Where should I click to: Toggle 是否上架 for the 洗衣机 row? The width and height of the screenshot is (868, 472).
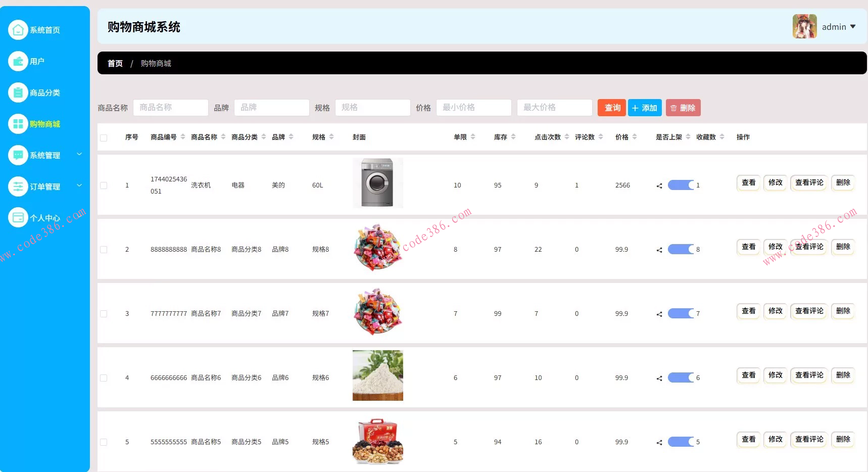[x=680, y=185]
